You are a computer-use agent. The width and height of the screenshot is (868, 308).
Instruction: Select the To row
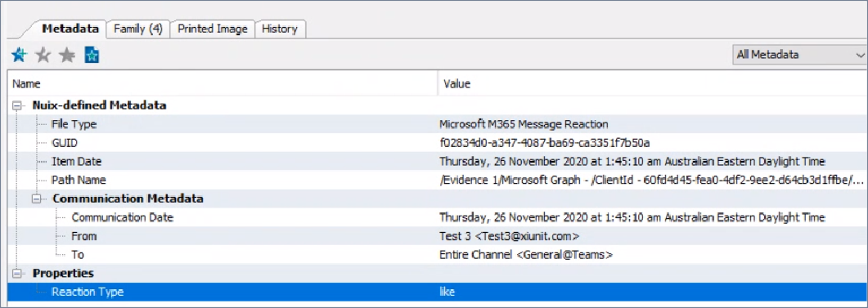click(x=438, y=255)
